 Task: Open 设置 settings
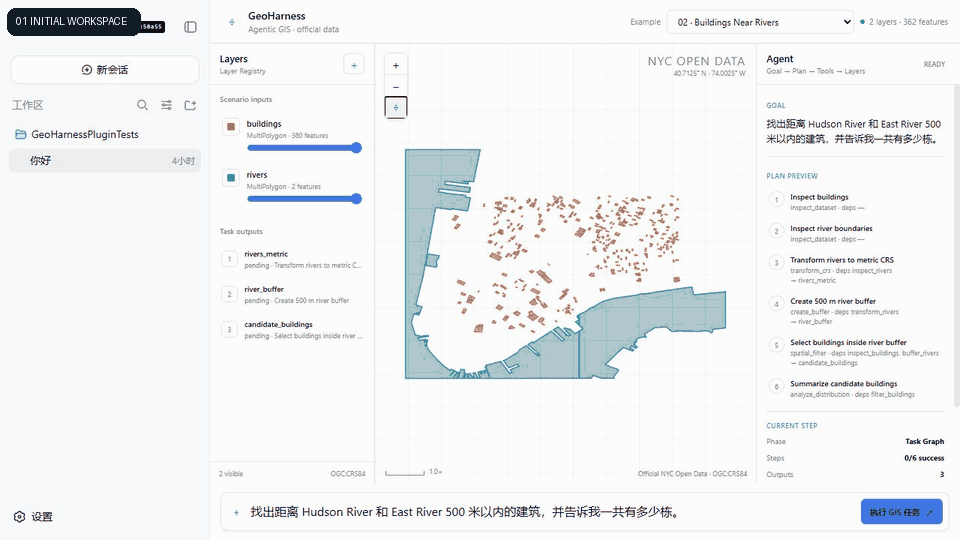tap(33, 517)
